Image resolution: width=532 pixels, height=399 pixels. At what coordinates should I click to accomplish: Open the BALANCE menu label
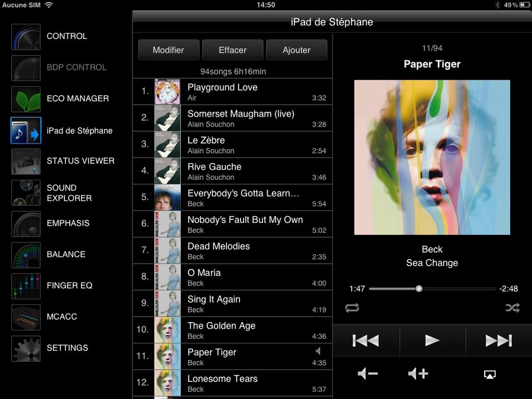(x=66, y=254)
